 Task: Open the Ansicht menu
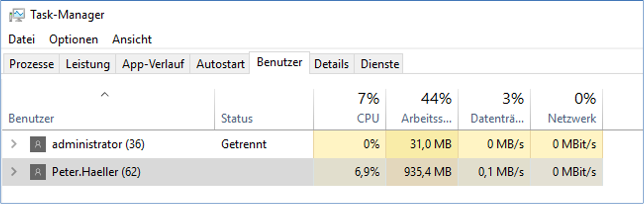(x=132, y=39)
